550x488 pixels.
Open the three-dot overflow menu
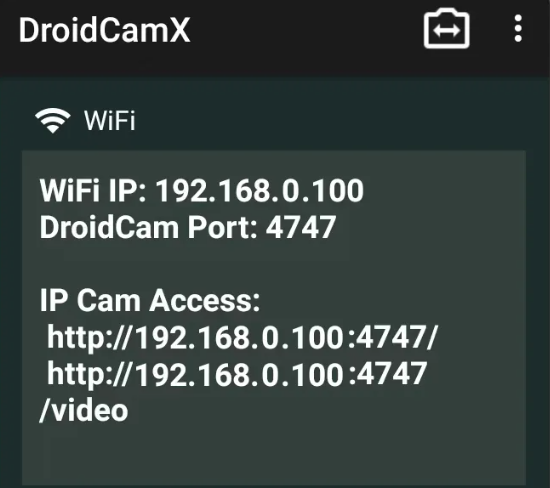click(518, 28)
